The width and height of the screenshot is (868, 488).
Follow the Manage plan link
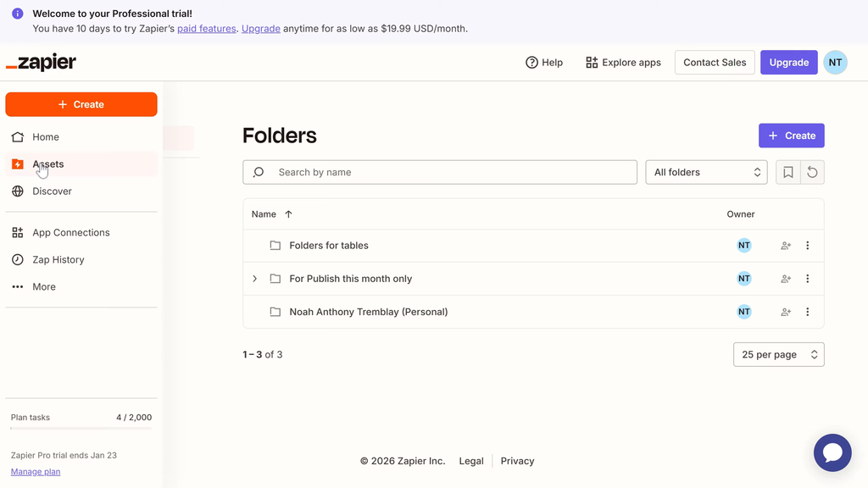[36, 472]
